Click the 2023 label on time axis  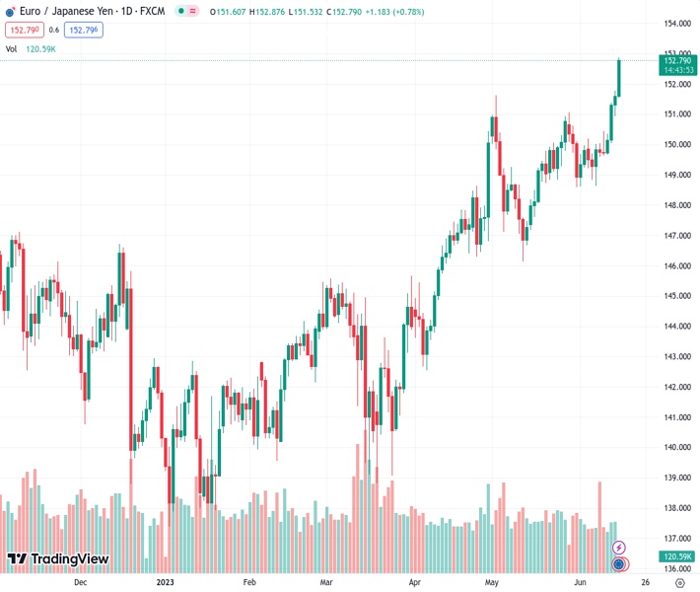tap(165, 582)
